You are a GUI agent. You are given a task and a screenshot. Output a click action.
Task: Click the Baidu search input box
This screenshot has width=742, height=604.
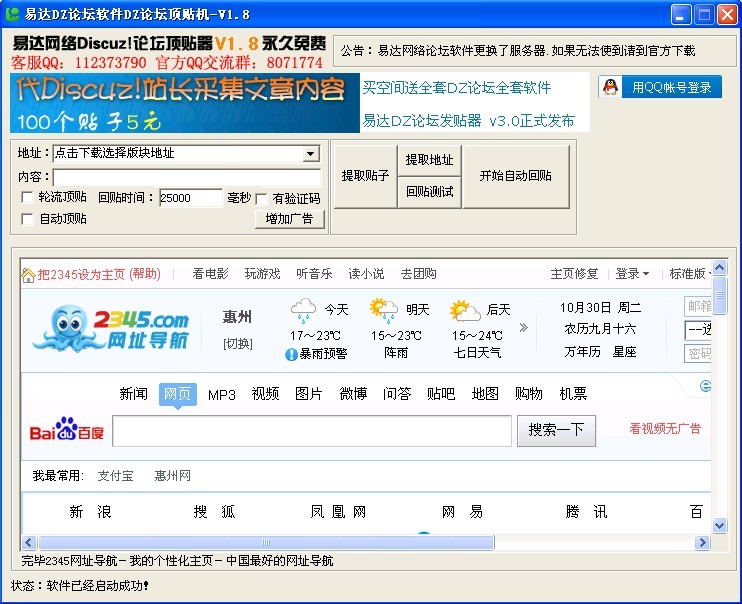pyautogui.click(x=312, y=431)
